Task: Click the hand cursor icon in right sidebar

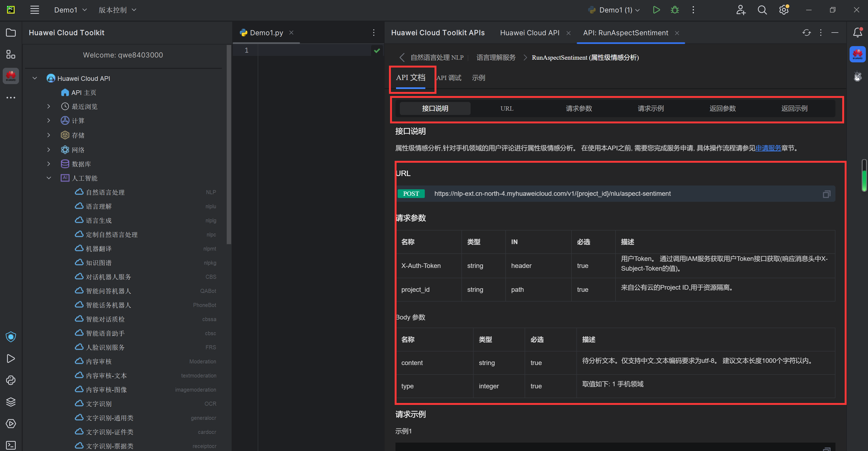Action: point(857,76)
